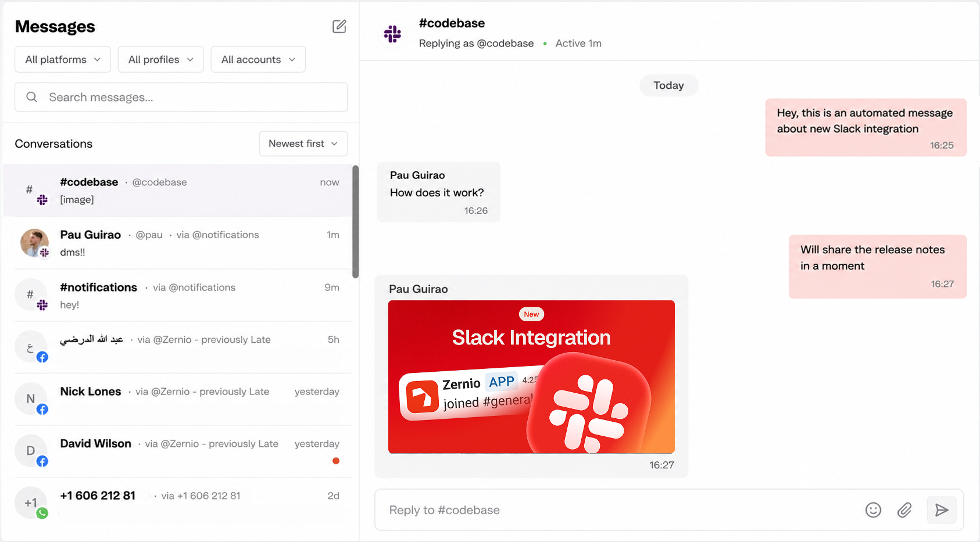The height and width of the screenshot is (542, 980).
Task: Open the All accounts filter dropdown
Action: 258,59
